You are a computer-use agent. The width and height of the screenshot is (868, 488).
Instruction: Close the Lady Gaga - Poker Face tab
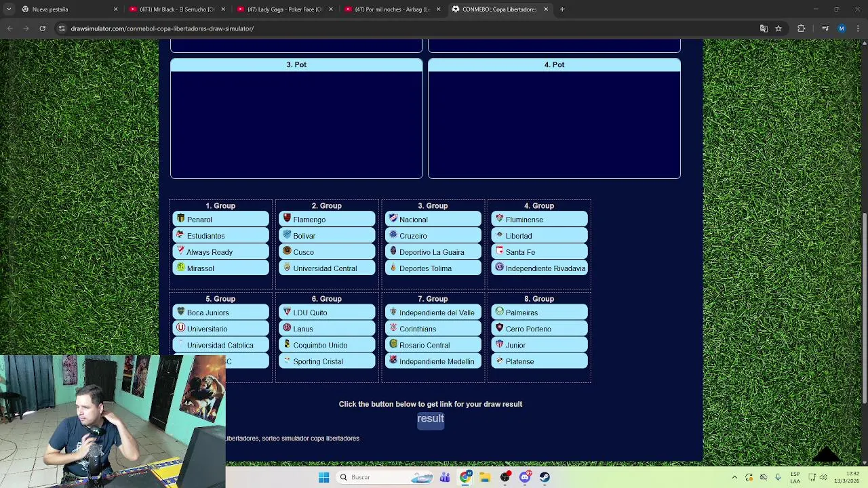(330, 9)
